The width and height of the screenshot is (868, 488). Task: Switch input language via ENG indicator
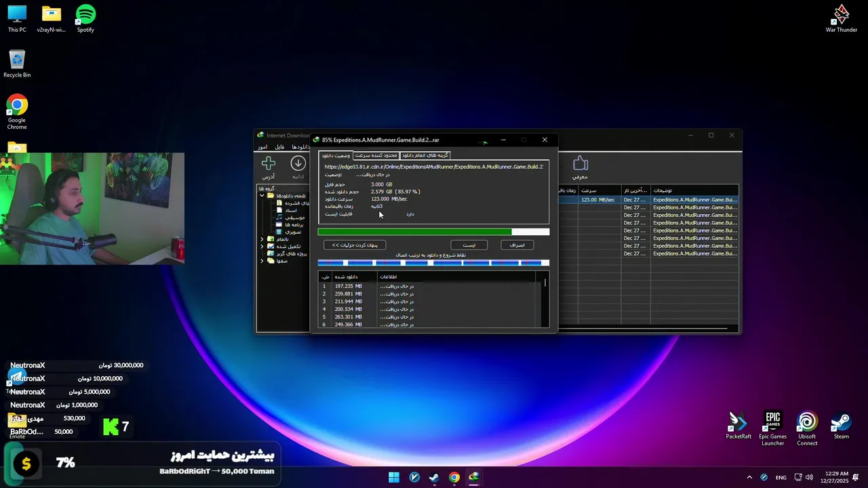click(x=781, y=477)
